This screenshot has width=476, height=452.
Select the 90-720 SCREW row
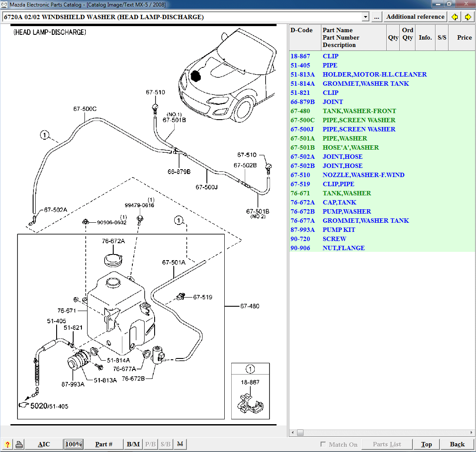pyautogui.click(x=382, y=239)
